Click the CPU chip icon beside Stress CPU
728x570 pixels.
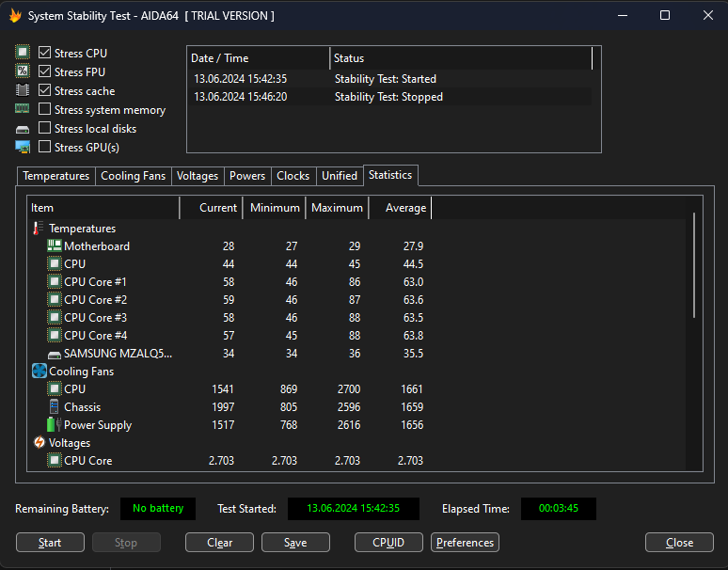click(23, 52)
